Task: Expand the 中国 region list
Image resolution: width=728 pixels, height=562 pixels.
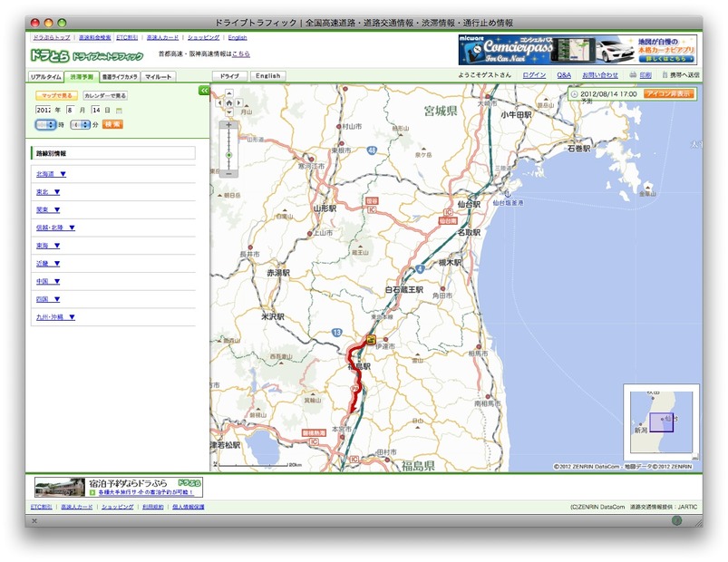Action: pos(48,281)
